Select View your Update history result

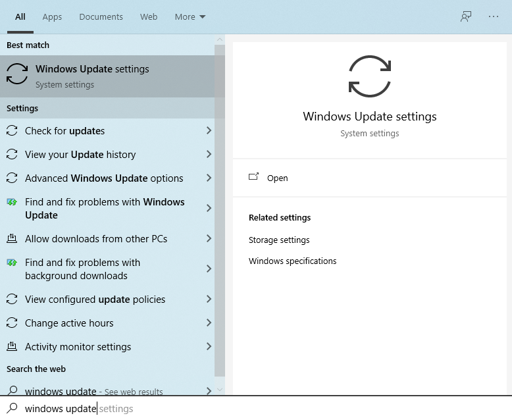click(x=107, y=154)
